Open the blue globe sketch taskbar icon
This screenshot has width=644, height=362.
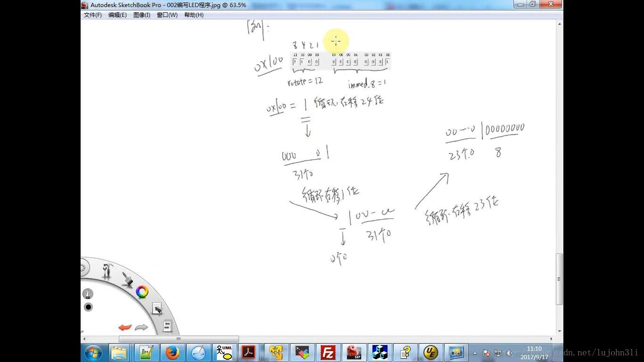pos(198,353)
